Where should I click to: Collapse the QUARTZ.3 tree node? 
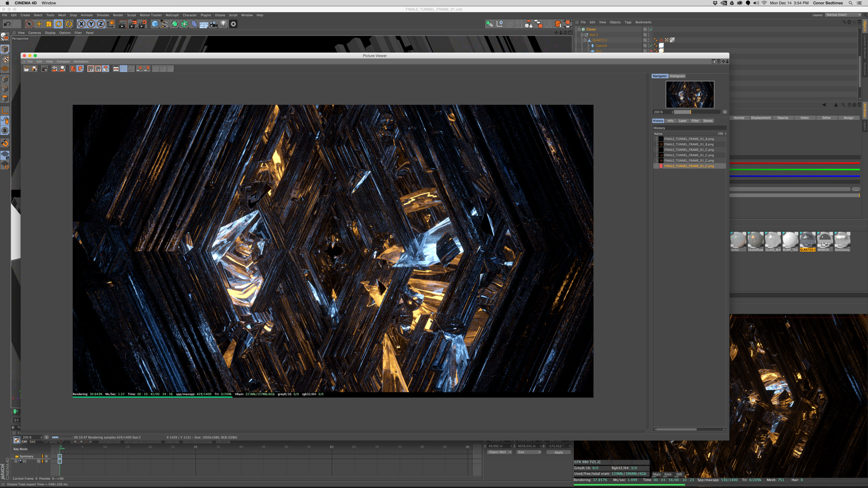585,40
